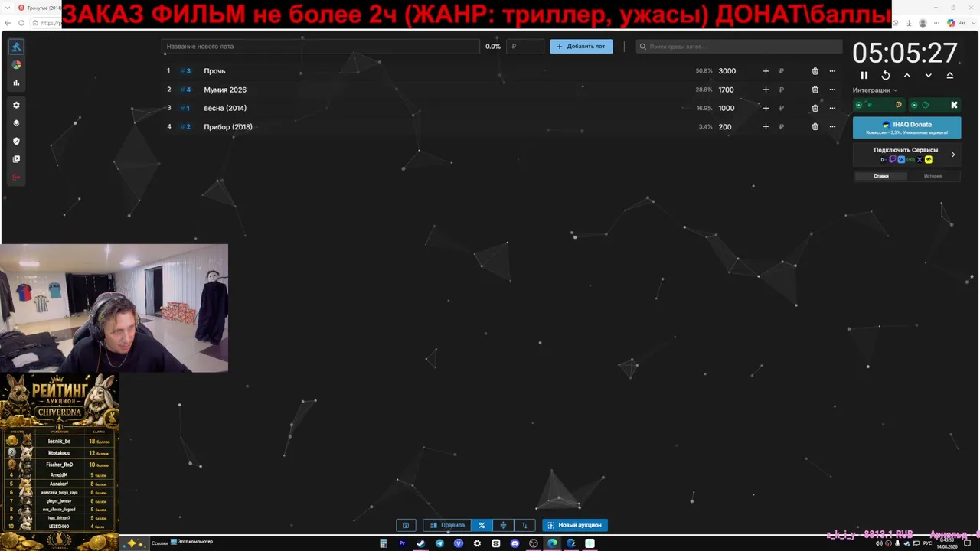Click the double-up eject timer icon
Viewport: 980px width, 551px height.
950,75
